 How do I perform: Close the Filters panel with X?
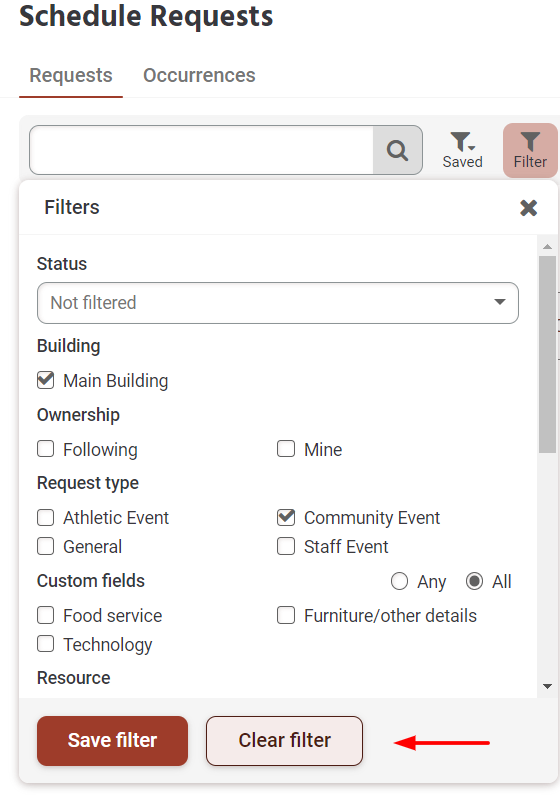point(529,207)
